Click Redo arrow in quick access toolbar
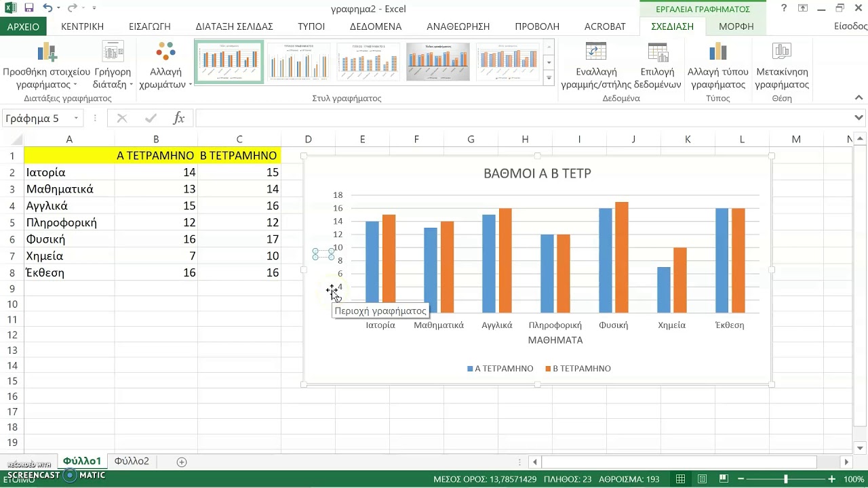This screenshot has height=488, width=868. [72, 8]
